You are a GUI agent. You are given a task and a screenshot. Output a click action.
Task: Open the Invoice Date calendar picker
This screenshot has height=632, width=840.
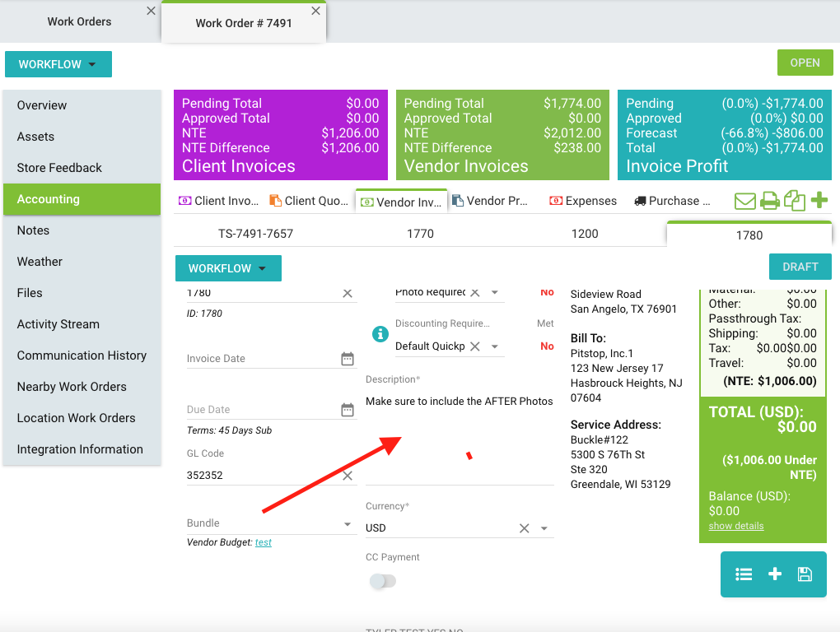(348, 359)
